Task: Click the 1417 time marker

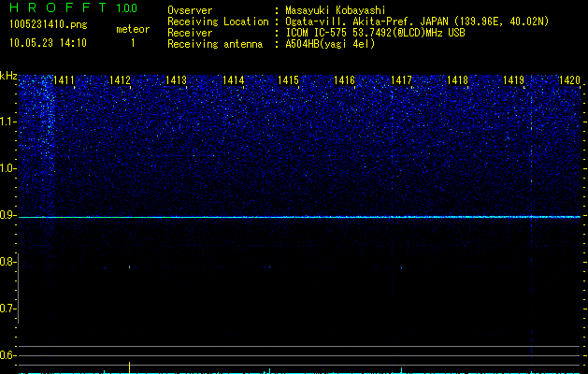Action: click(401, 79)
